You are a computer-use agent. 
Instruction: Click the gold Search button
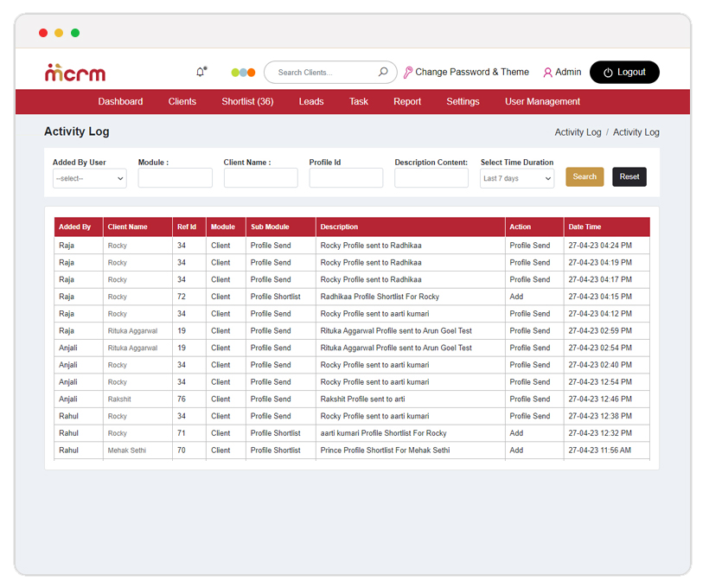coord(584,176)
